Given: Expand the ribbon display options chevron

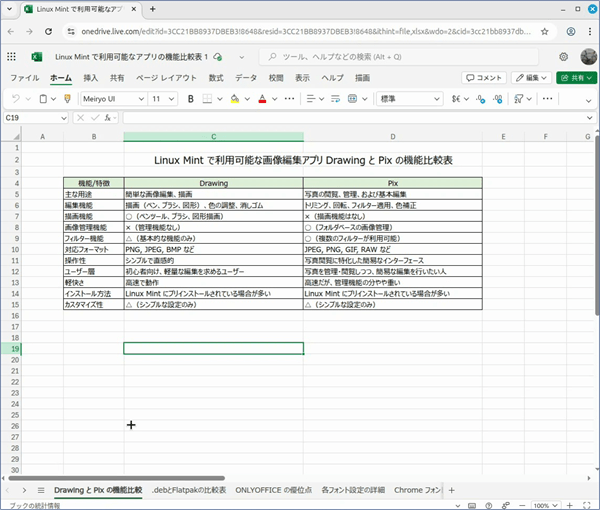Looking at the screenshot, I should pos(589,101).
